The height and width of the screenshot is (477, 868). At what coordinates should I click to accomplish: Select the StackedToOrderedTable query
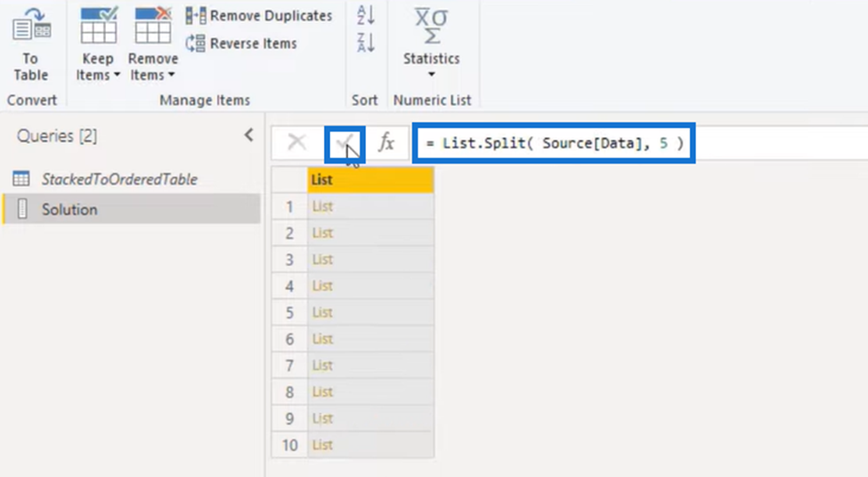pos(119,179)
